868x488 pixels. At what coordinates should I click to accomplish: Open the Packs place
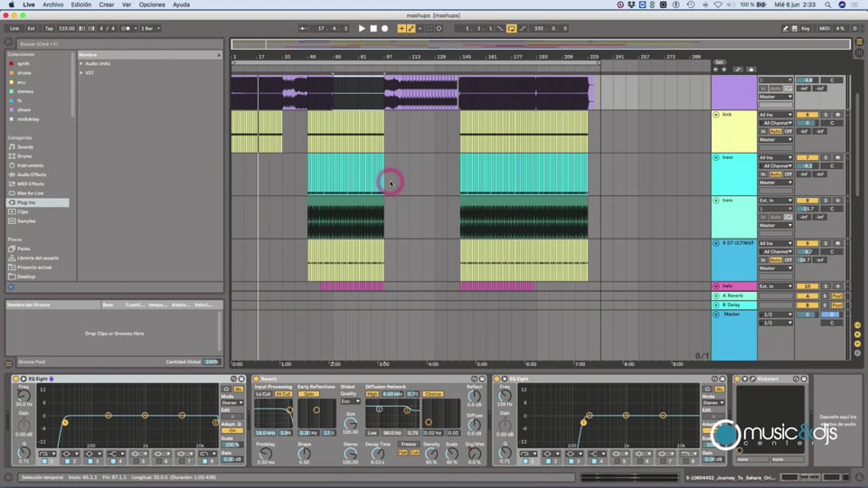pos(24,249)
